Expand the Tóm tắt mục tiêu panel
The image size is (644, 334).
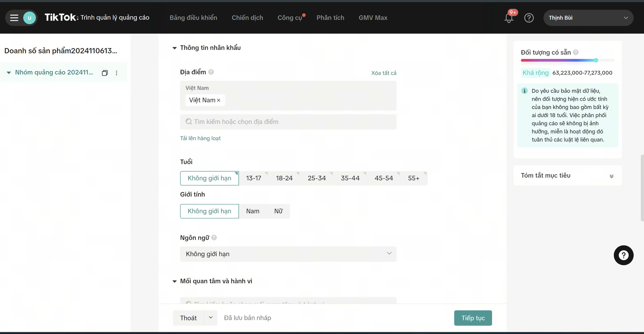[x=611, y=176]
